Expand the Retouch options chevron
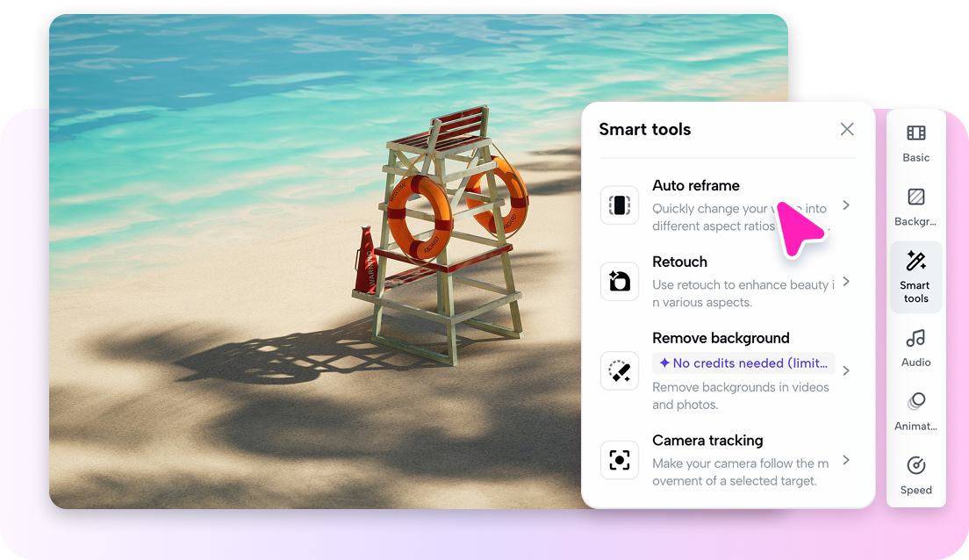Screen dimensions: 969x560 pyautogui.click(x=845, y=282)
